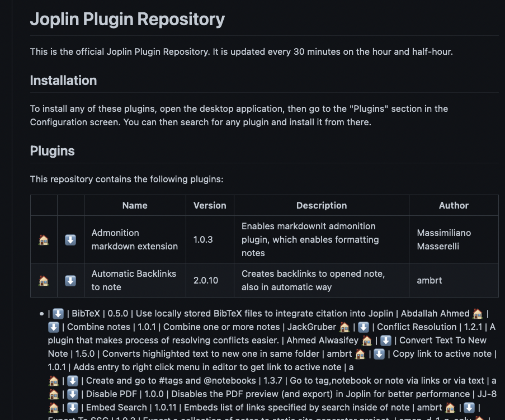Select the Admonition markdown extension name
Screen dimensions: 505x420
tap(134, 239)
